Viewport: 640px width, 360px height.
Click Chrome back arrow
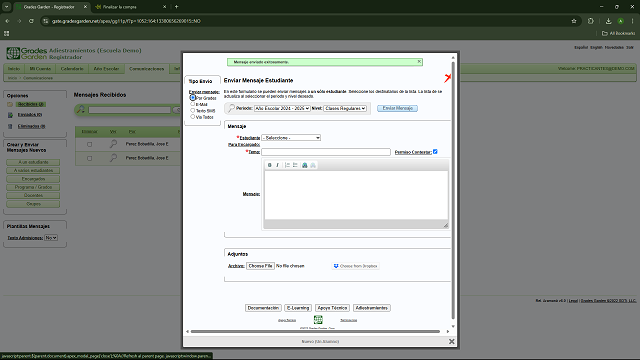coord(7,21)
